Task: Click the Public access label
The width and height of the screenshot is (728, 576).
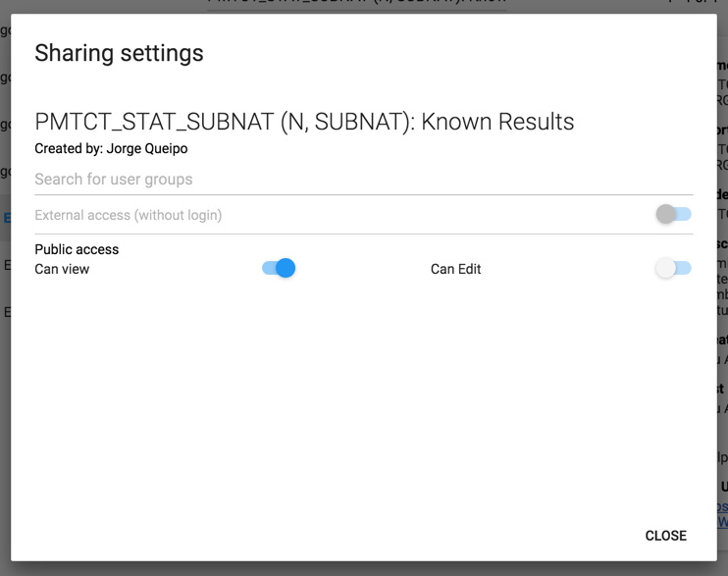Action: point(77,249)
